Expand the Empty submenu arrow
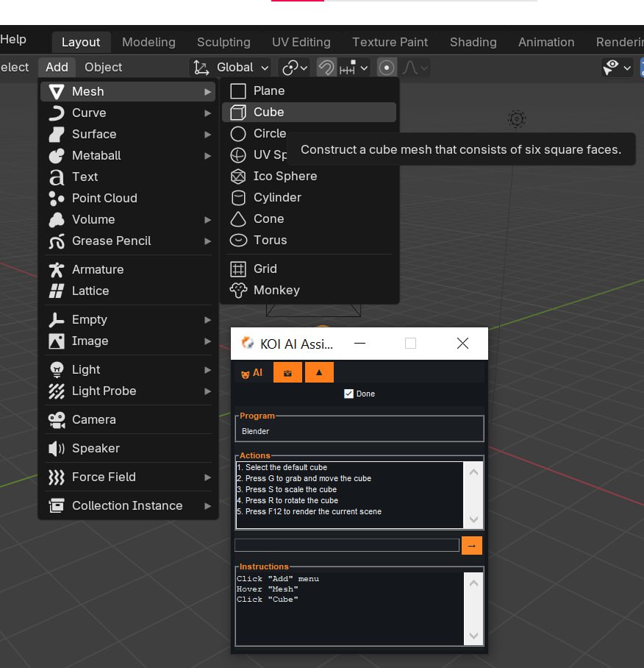Viewport: 644px width, 668px height. [x=207, y=319]
